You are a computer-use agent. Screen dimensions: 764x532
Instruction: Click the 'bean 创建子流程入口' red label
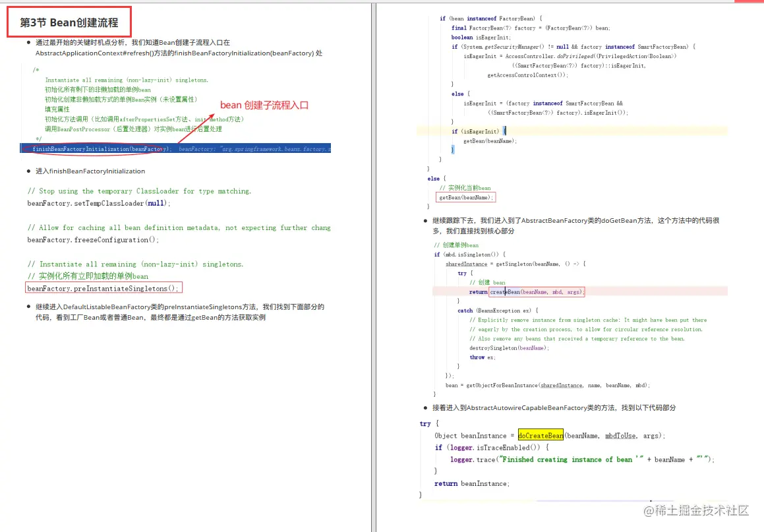(264, 105)
